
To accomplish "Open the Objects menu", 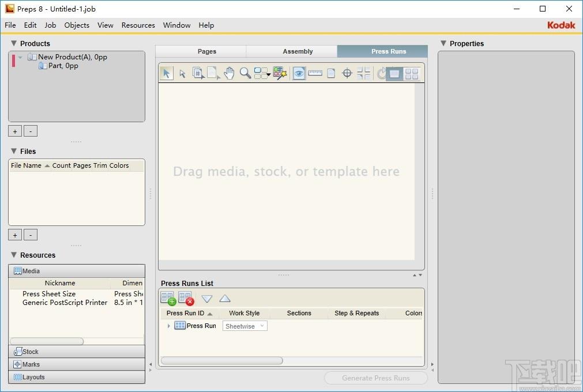I will pyautogui.click(x=77, y=25).
